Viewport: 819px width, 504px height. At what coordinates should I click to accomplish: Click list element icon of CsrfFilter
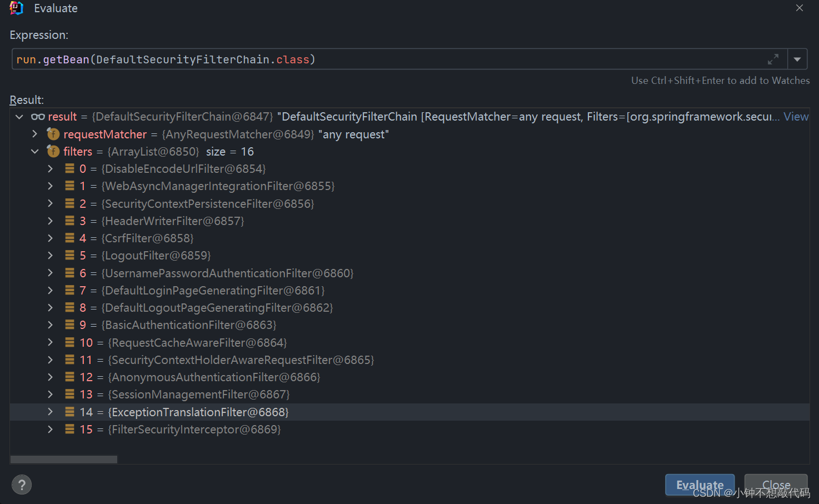coord(69,238)
